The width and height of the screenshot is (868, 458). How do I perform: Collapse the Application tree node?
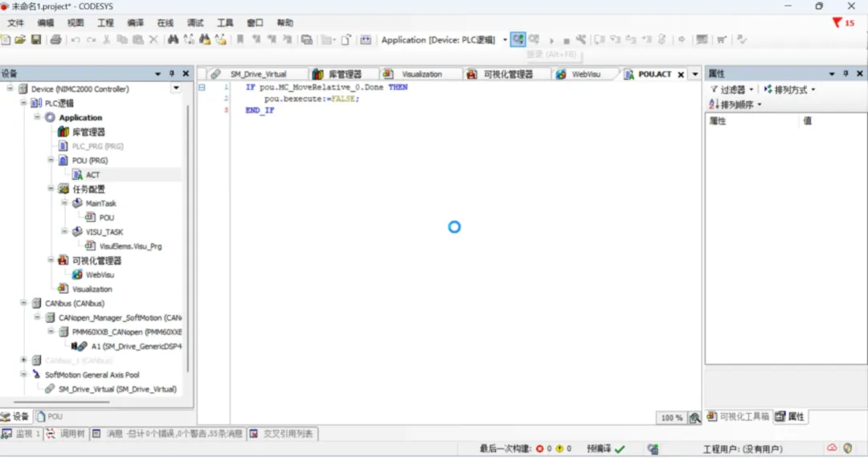(37, 117)
